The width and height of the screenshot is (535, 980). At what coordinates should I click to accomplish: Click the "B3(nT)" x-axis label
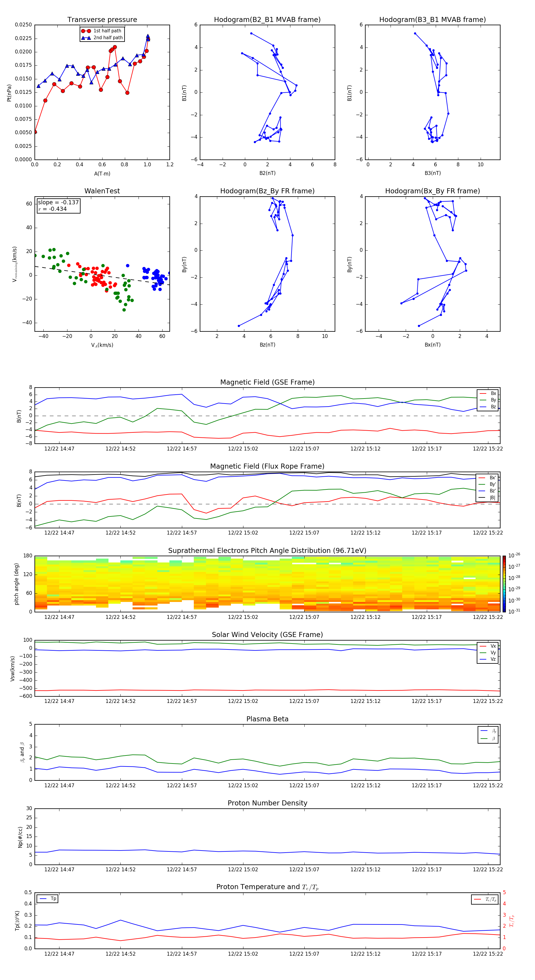pyautogui.click(x=432, y=173)
